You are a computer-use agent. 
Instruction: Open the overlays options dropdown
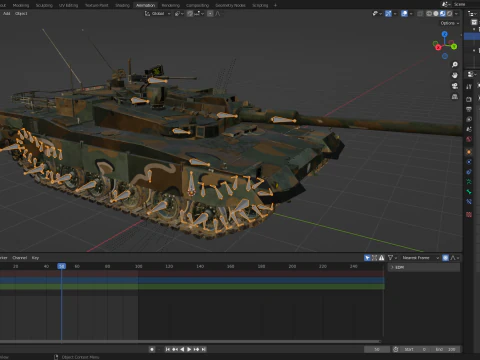tap(411, 14)
